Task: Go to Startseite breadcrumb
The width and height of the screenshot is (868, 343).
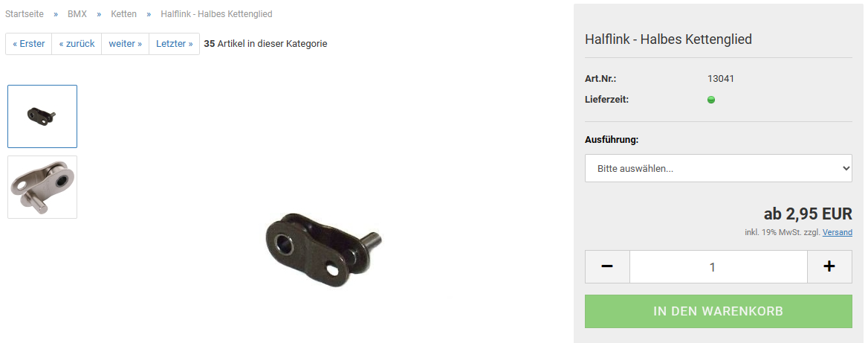Action: click(25, 14)
